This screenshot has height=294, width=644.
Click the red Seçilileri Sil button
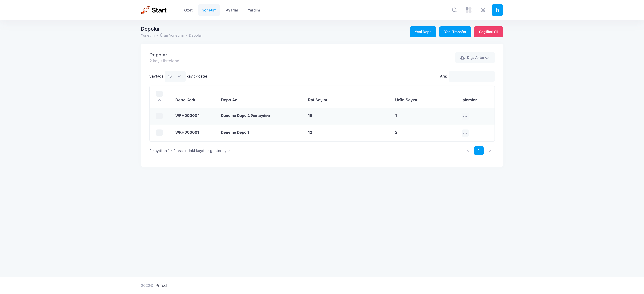tap(488, 32)
